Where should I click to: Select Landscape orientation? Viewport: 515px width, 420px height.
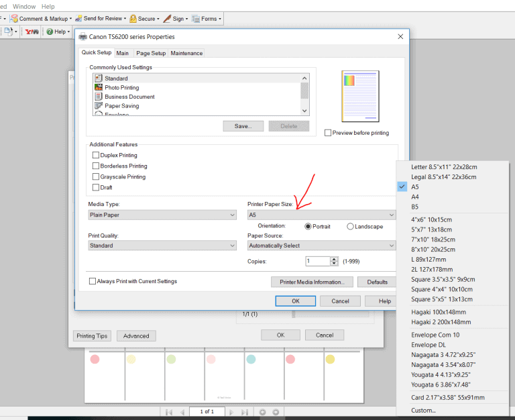(350, 226)
